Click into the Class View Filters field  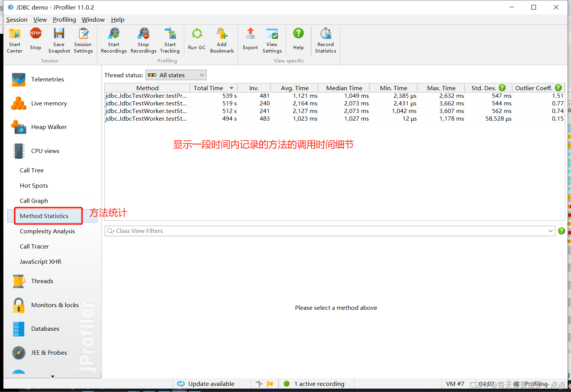(x=330, y=231)
